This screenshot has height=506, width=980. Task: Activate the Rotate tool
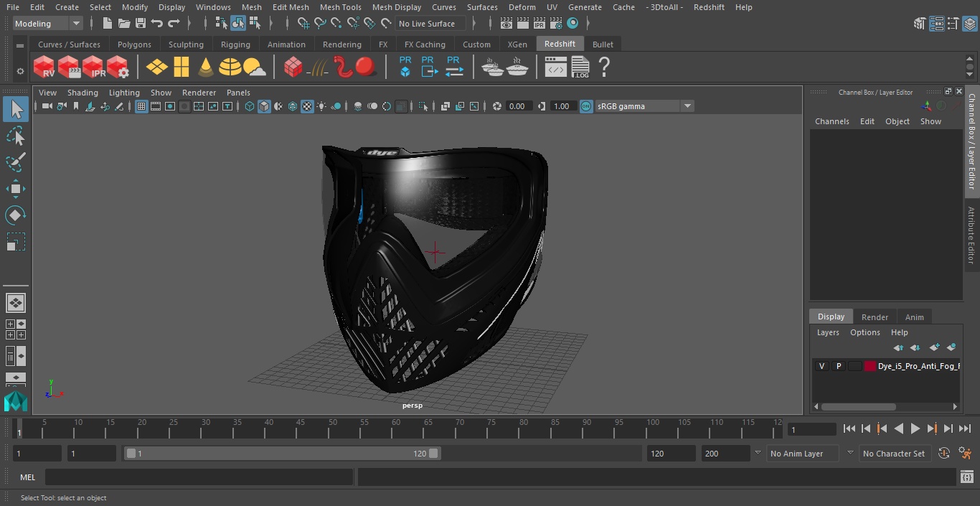point(16,215)
